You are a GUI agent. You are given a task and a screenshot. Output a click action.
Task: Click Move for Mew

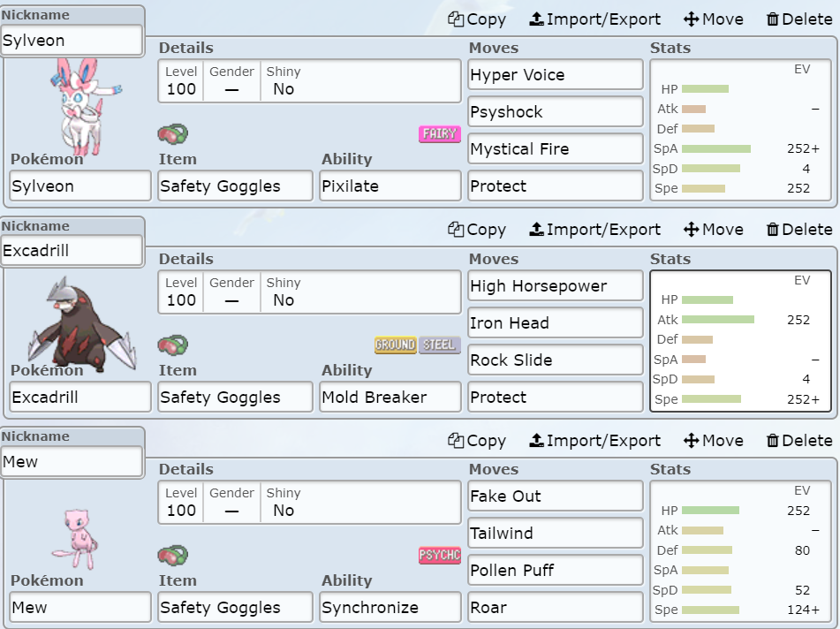714,441
